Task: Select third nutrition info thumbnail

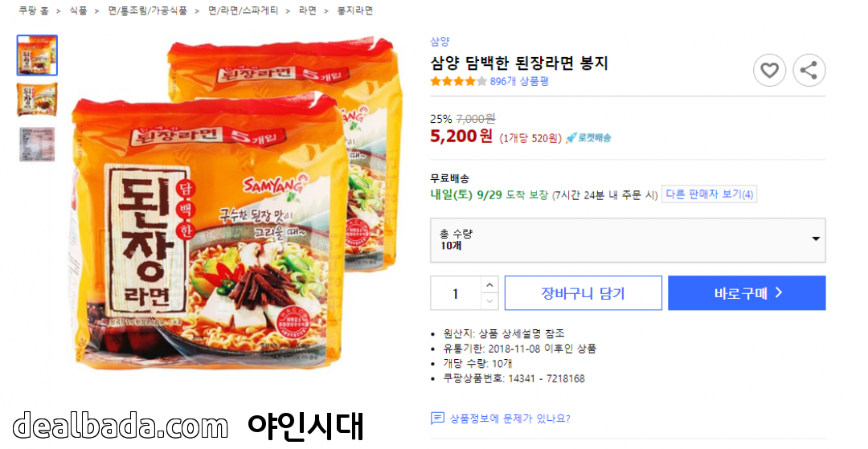Action: tap(37, 145)
